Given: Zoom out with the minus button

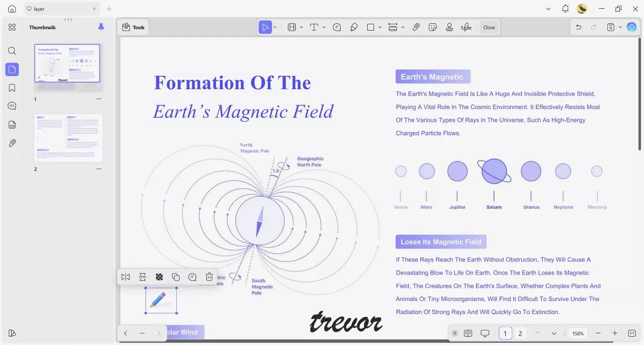Looking at the screenshot, I should [598, 333].
